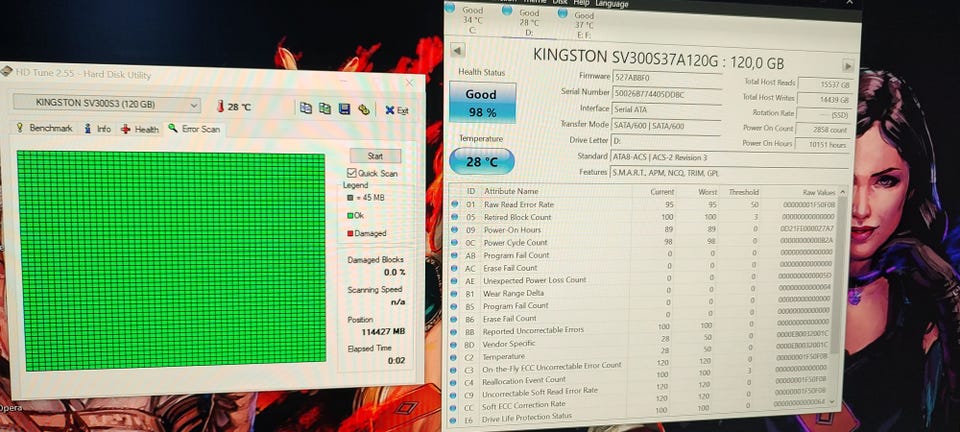The width and height of the screenshot is (960, 432).
Task: Click the position value 114427 MB
Action: (383, 332)
